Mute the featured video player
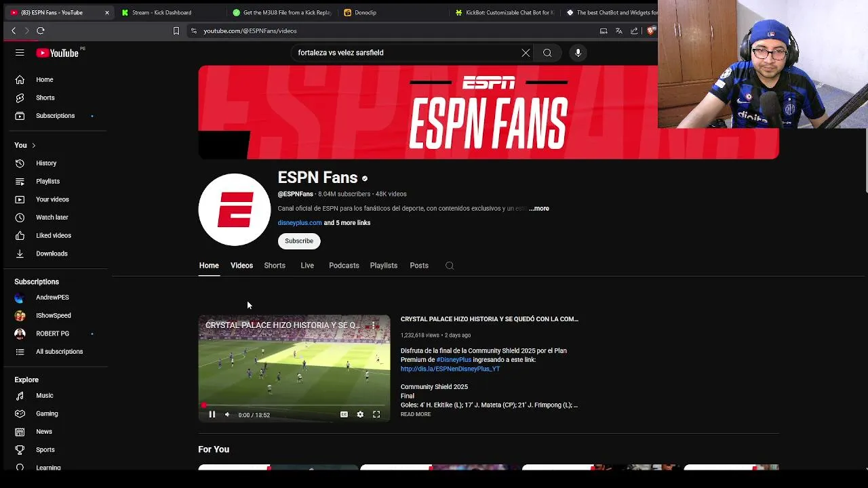This screenshot has width=868, height=488. tap(227, 415)
